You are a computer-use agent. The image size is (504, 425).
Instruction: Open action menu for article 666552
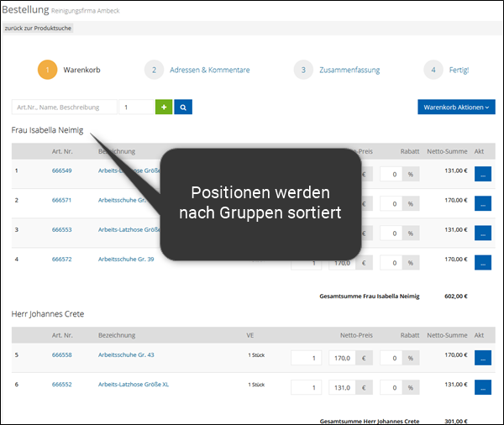coord(485,387)
